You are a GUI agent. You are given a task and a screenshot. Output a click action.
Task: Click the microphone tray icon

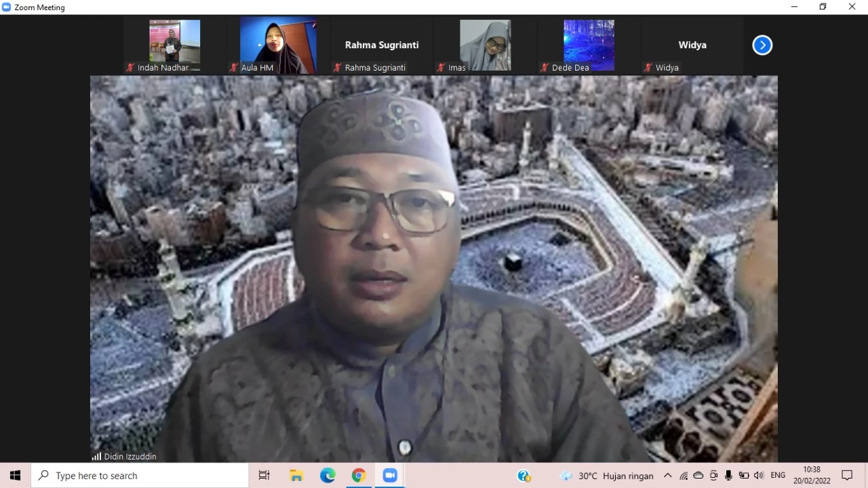(728, 476)
